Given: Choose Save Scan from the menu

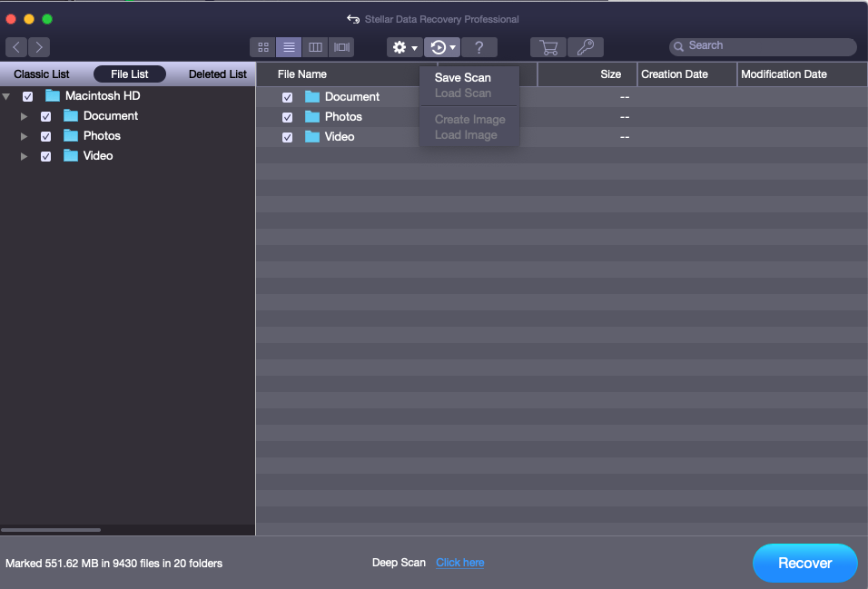Looking at the screenshot, I should [462, 78].
